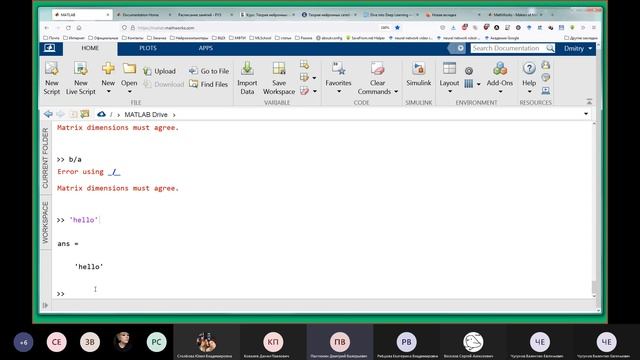Click the browser reload button
This screenshot has height=360, width=640.
tap(68, 28)
